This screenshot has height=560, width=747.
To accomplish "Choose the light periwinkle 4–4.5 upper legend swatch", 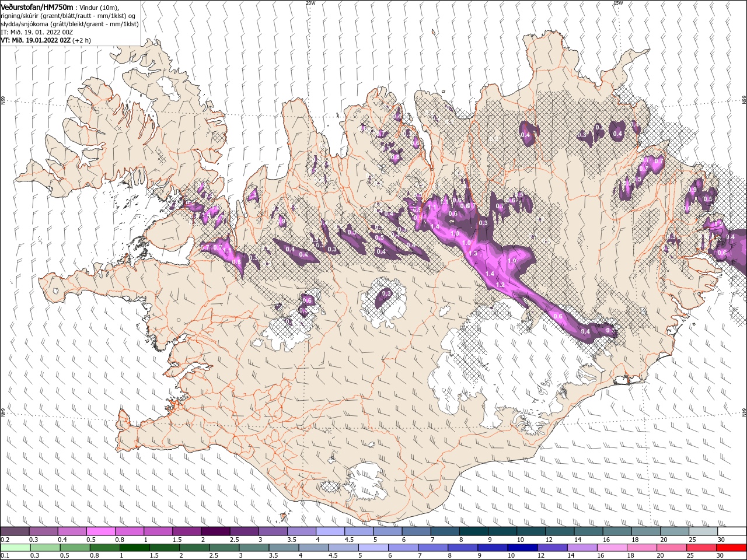I will 330,531.
